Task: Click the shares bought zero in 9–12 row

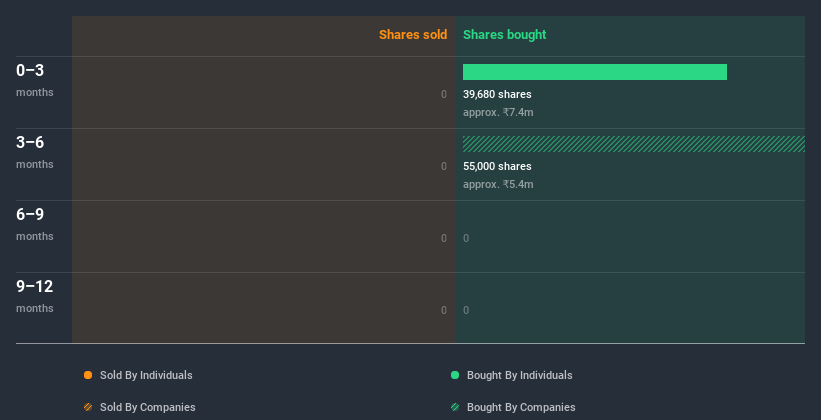Action: (x=466, y=310)
